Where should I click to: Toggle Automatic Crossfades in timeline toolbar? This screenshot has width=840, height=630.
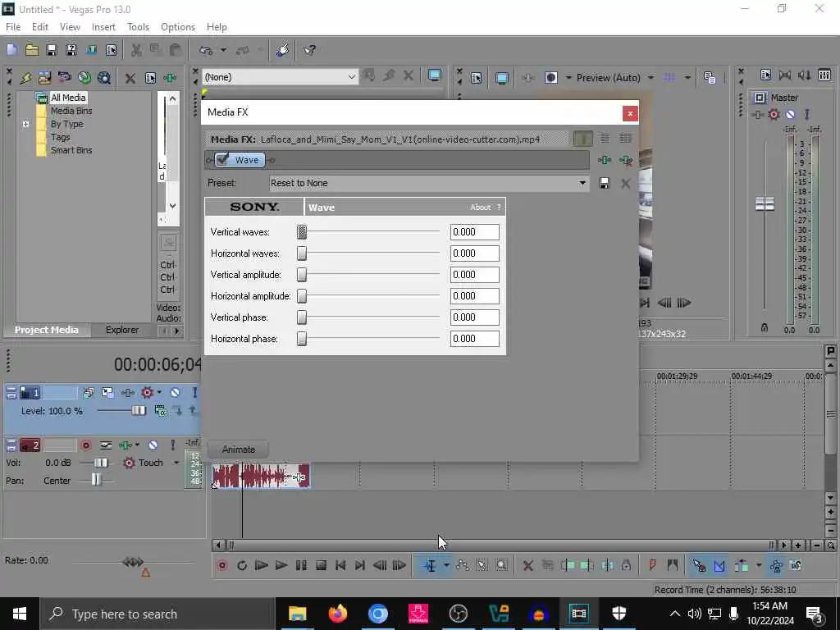click(719, 566)
